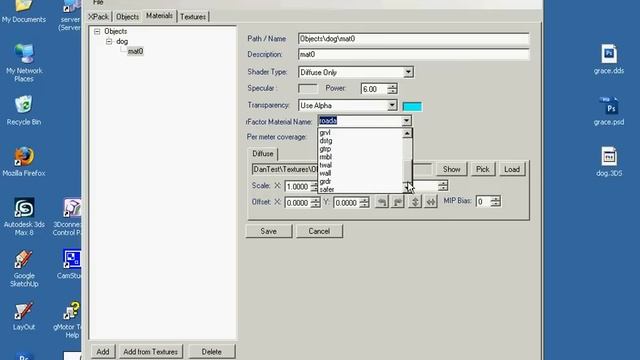Click the cyan transparency color swatch
This screenshot has width=640, height=360.
pyautogui.click(x=412, y=107)
